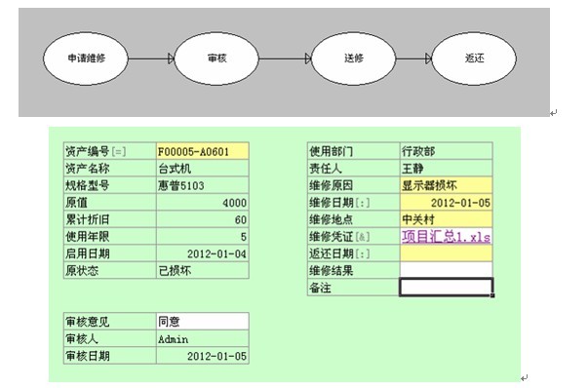The height and width of the screenshot is (388, 588).
Task: Click the 资产编号 field F00005-A0601
Action: pos(203,151)
